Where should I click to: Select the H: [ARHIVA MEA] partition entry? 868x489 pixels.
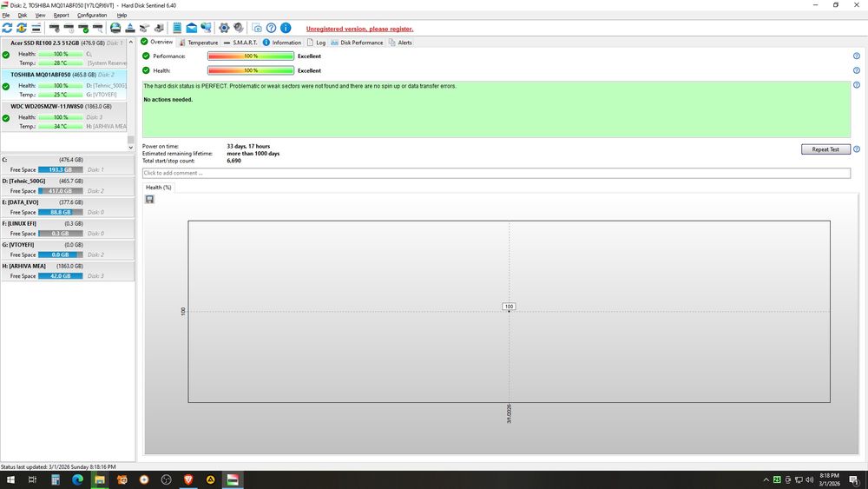[67, 271]
